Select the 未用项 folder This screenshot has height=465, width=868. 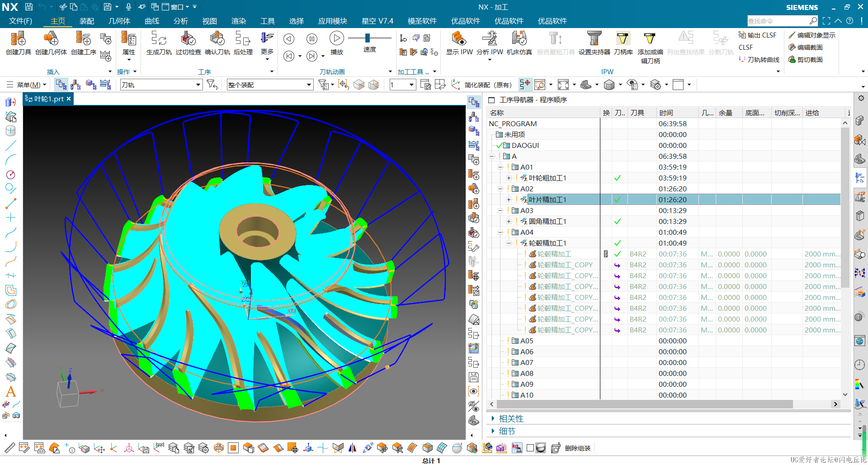coord(664,134)
